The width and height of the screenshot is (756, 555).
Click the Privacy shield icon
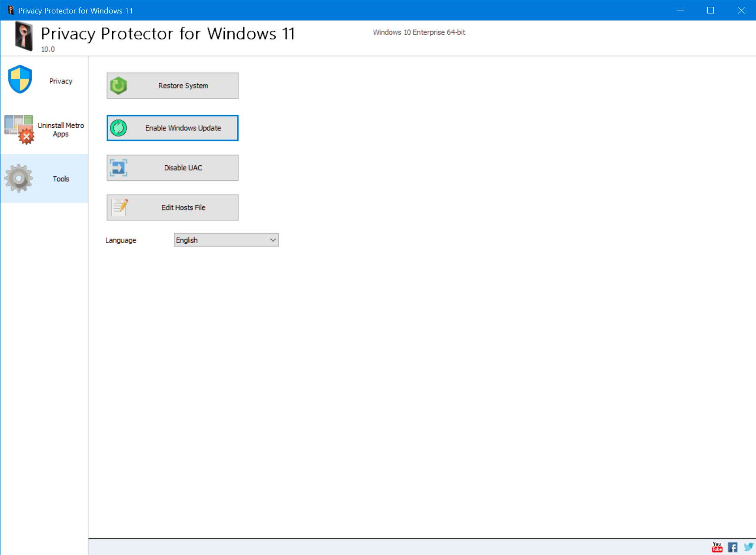[x=20, y=79]
